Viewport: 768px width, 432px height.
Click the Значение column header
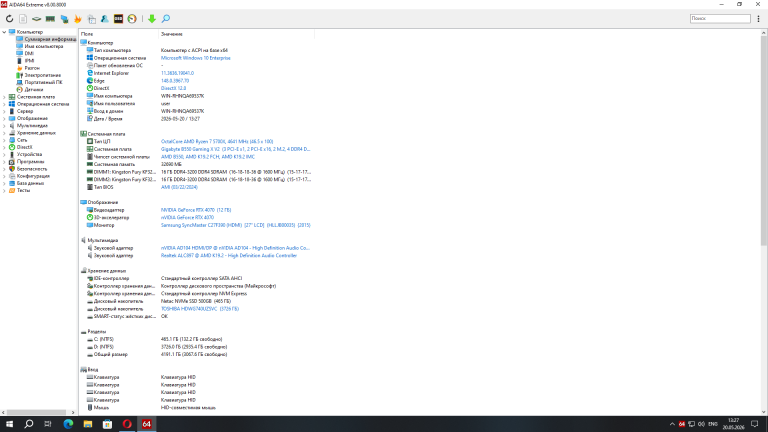[236, 34]
